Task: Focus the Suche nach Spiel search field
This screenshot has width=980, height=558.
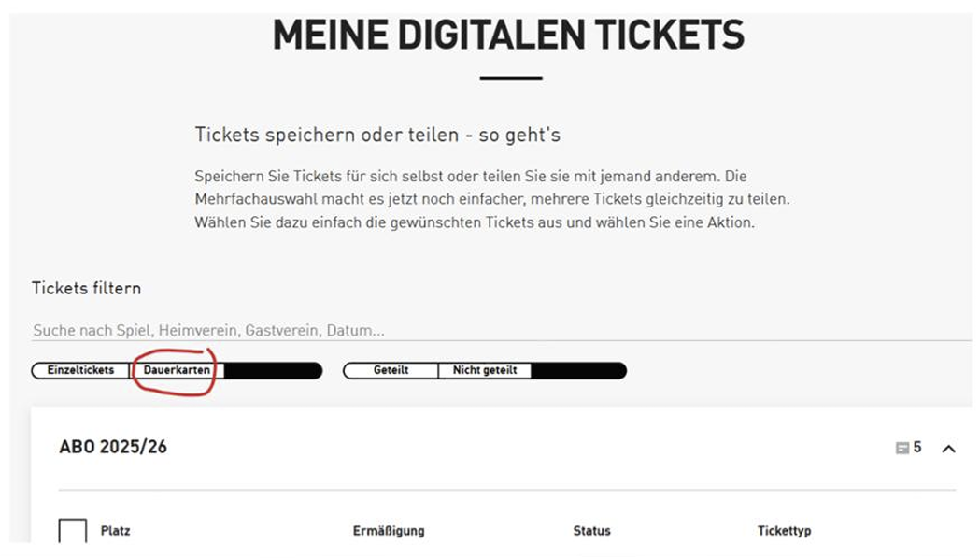Action: pyautogui.click(x=374, y=331)
